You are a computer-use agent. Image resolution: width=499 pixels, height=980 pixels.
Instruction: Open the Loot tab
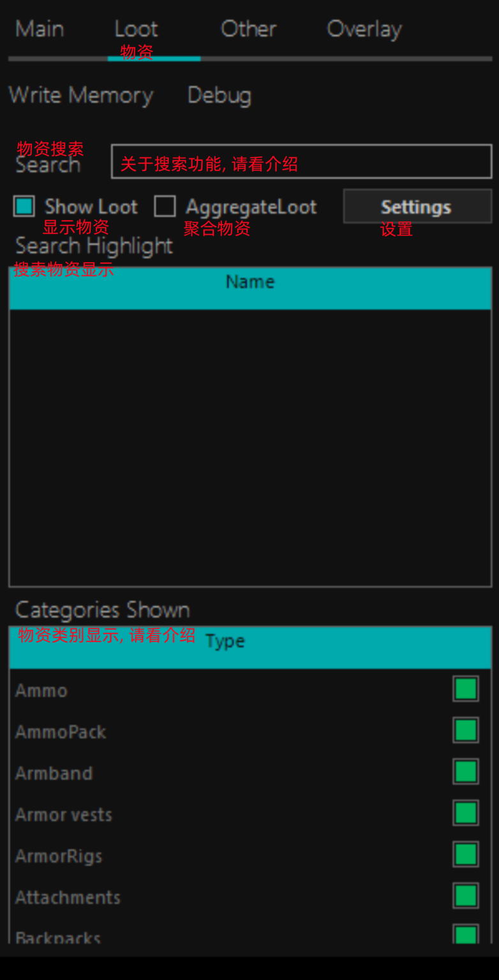tap(136, 29)
